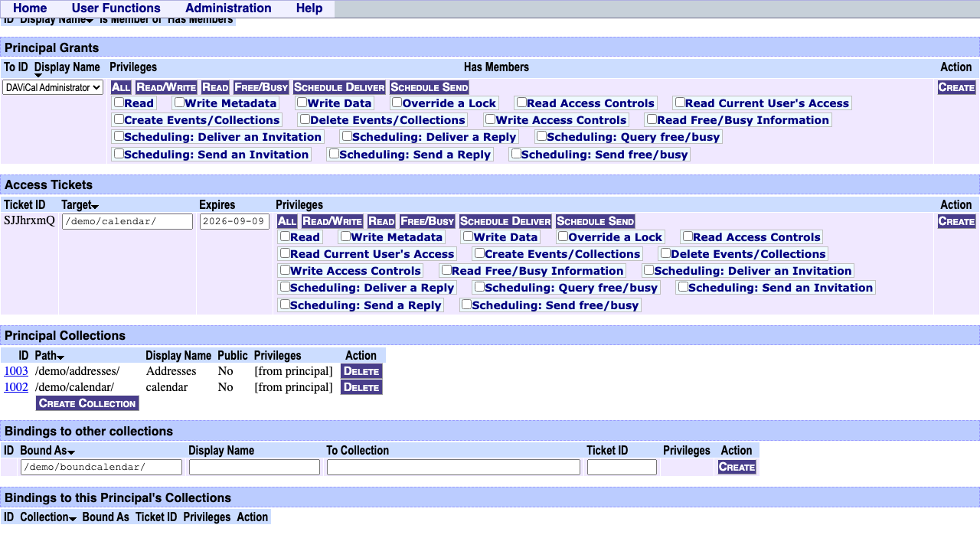Delete the /demo/calendar/ collection
The height and width of the screenshot is (551, 980).
click(x=361, y=387)
